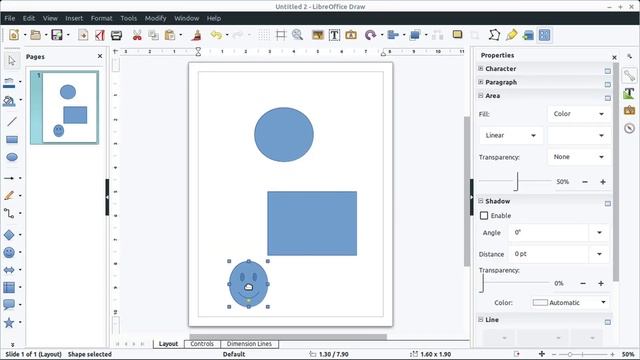Insert an image using toolbar icon
Viewport: 640px width, 360px height.
click(318, 35)
